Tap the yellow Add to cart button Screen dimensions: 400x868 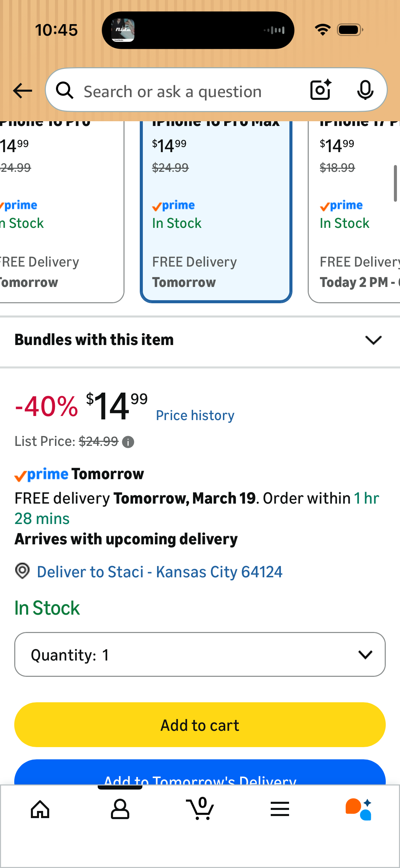[x=200, y=725]
